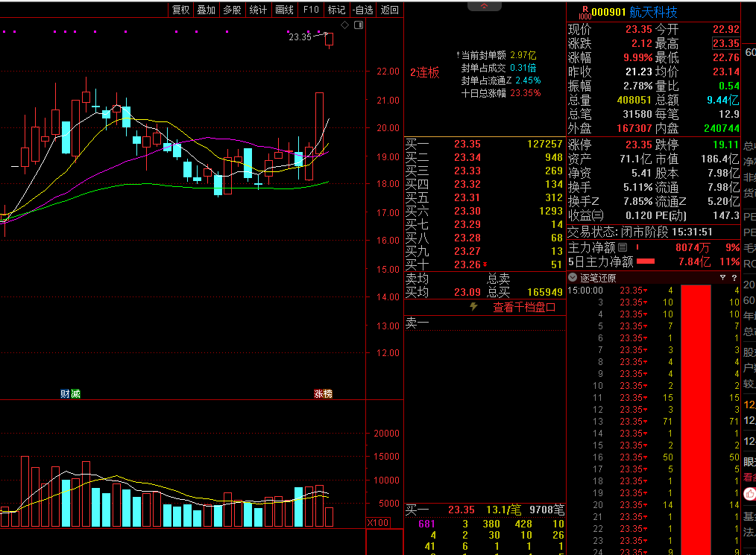This screenshot has width=756, height=555.
Task: Click the small arrow beside 买十 price 23.26
Action: pos(485,264)
